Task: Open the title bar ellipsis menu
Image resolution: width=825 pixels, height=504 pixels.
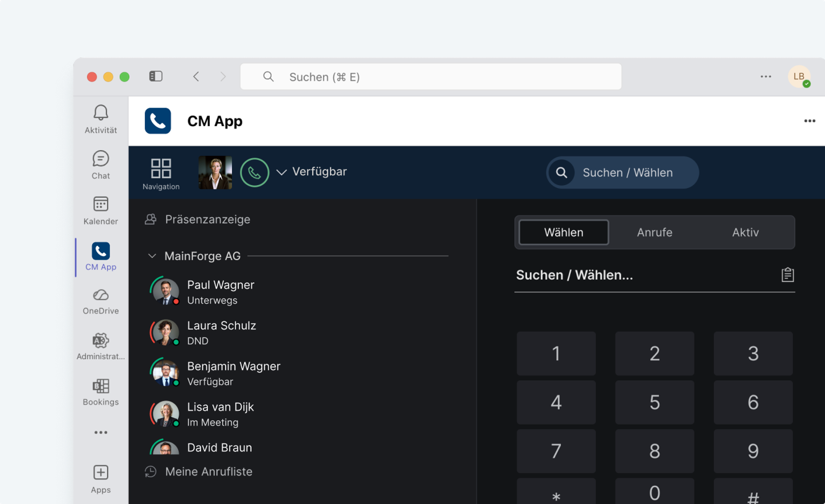Action: 766,77
